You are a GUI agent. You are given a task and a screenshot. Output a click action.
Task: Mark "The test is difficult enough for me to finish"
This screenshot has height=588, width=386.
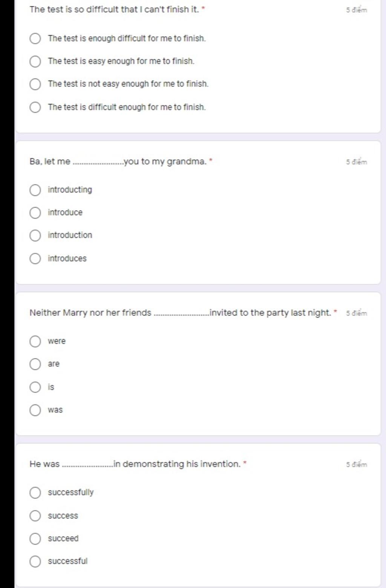point(35,107)
